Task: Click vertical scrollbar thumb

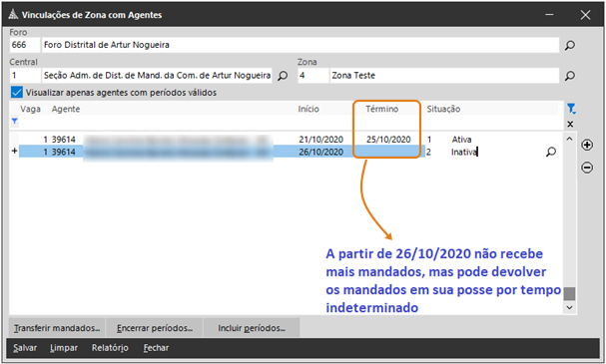Action: tap(569, 293)
